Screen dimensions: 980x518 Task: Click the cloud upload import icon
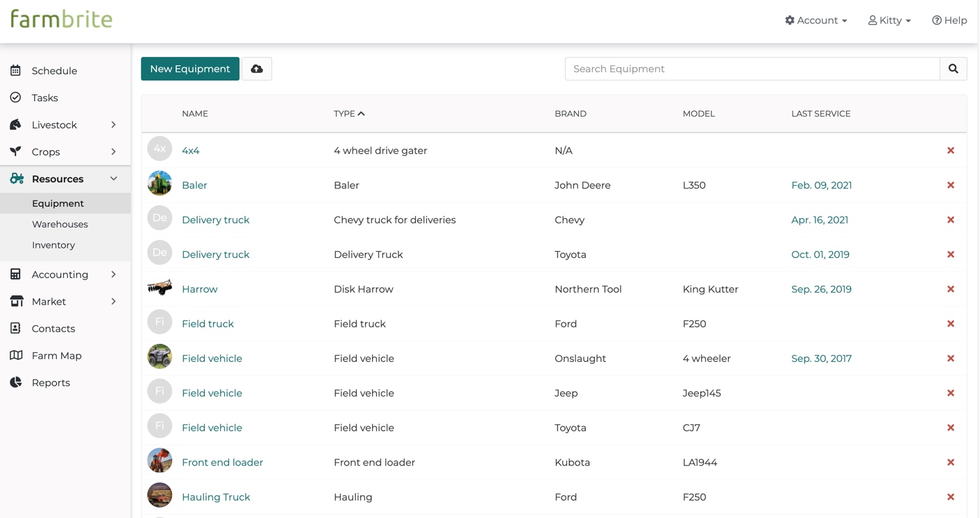pos(257,69)
